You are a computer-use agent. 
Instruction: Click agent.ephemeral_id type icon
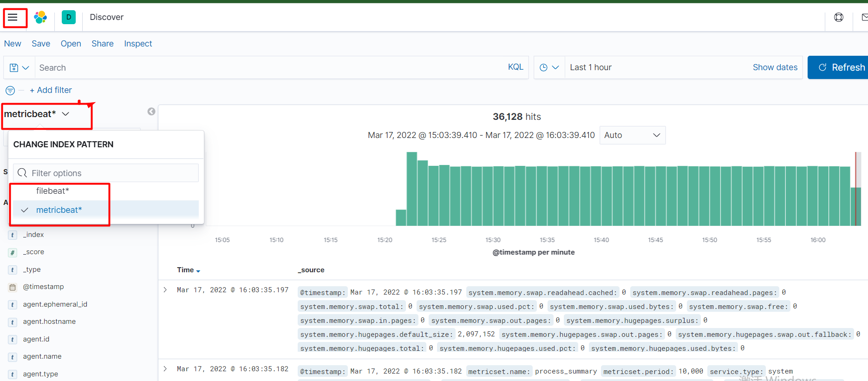[13, 305]
